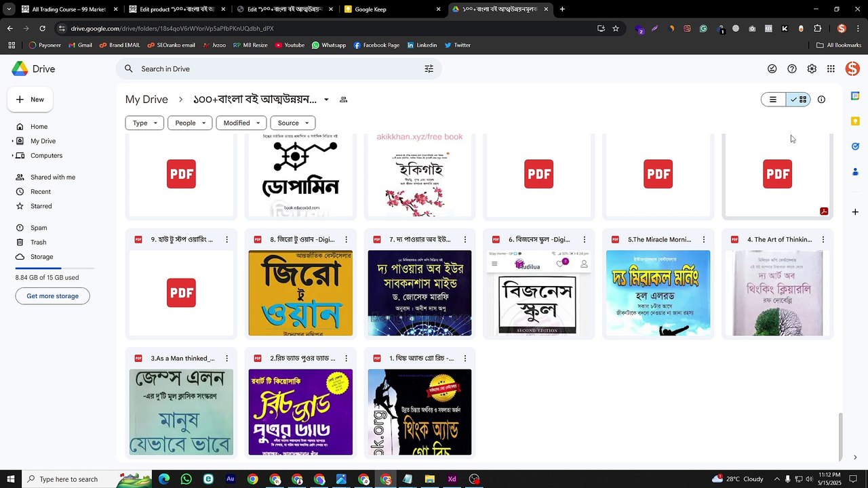Bookmark this page with the star icon

click(x=616, y=28)
